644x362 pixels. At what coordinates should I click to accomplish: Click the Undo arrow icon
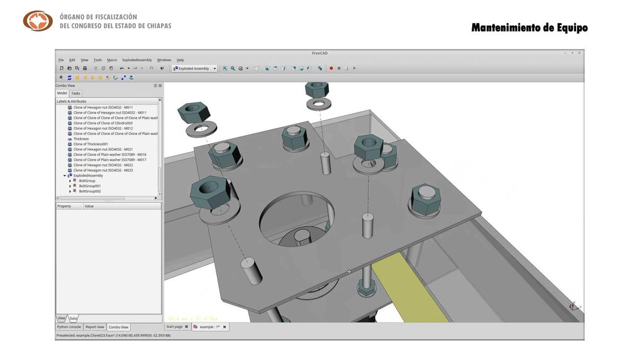click(121, 68)
